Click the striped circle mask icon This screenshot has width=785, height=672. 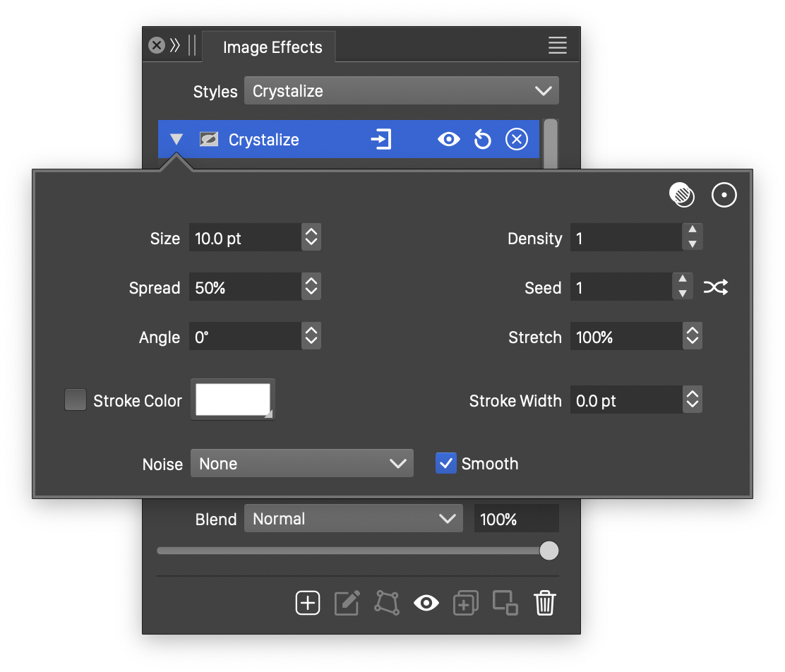tap(682, 196)
